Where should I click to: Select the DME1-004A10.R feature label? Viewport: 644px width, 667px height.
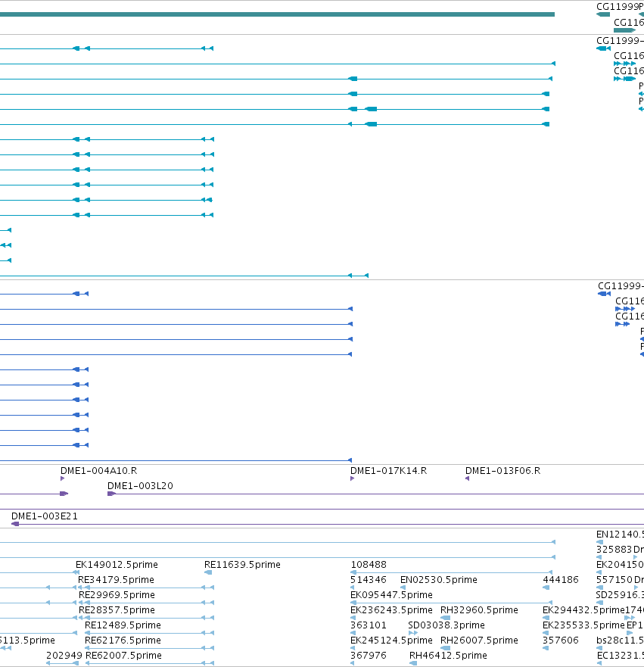98,470
